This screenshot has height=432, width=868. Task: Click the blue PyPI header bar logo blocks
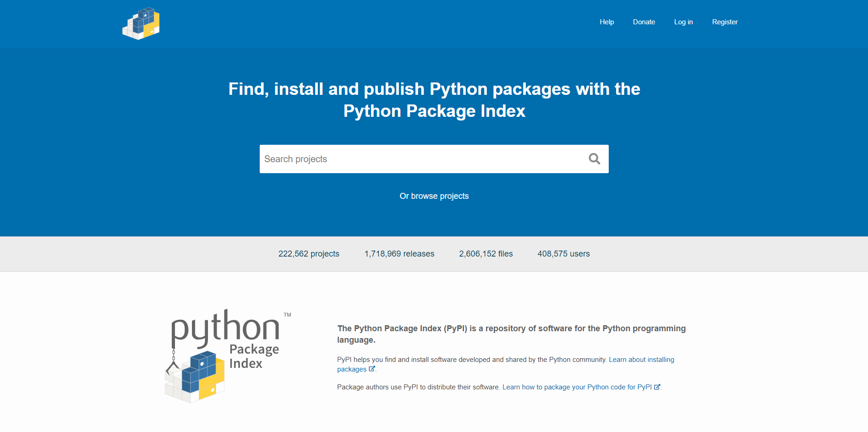141,23
